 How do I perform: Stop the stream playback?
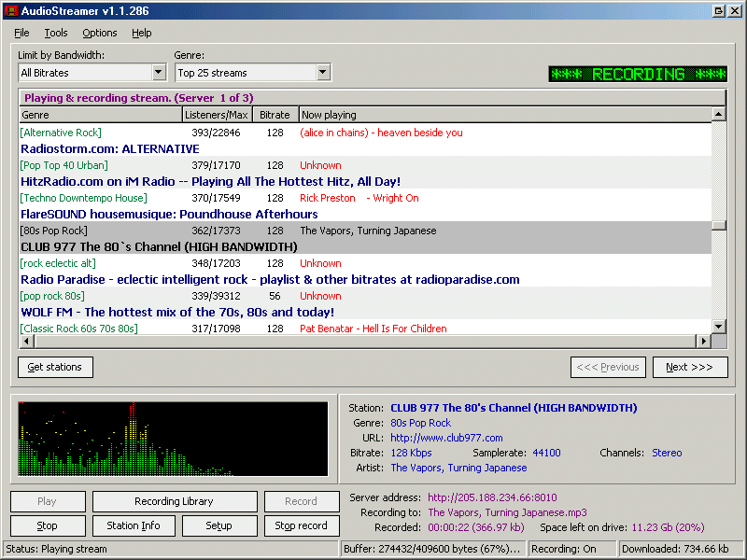[48, 525]
